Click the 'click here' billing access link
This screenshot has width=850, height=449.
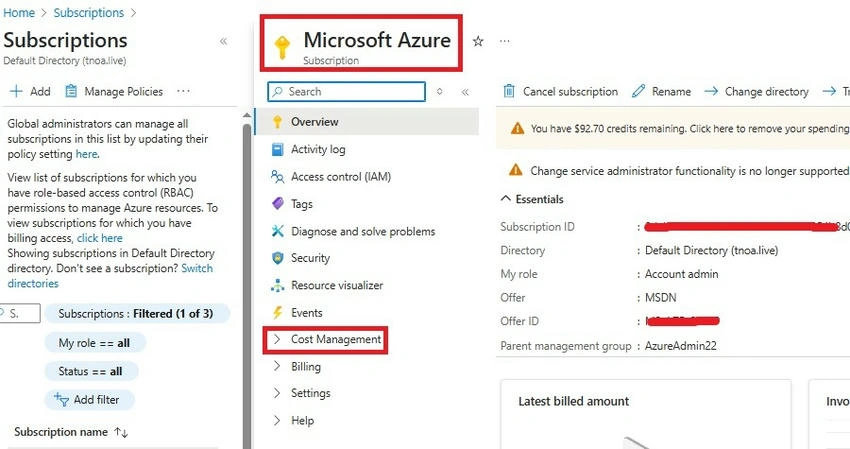100,238
